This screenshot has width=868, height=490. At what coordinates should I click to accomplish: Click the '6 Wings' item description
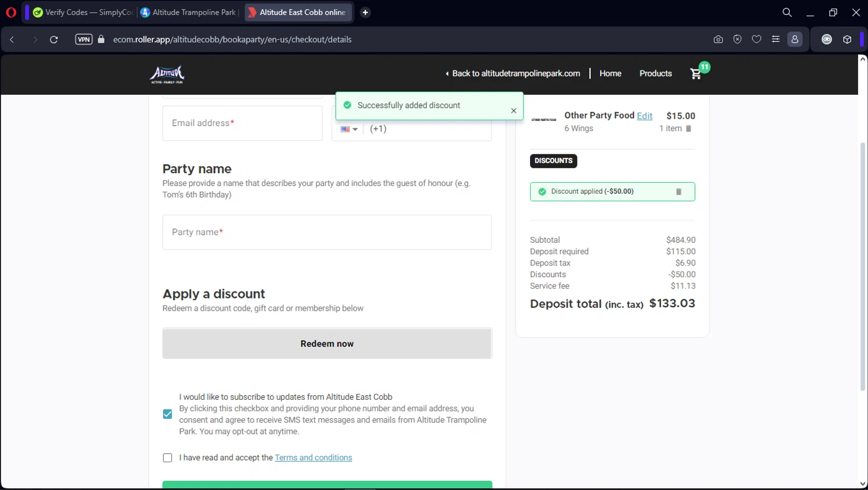(579, 128)
